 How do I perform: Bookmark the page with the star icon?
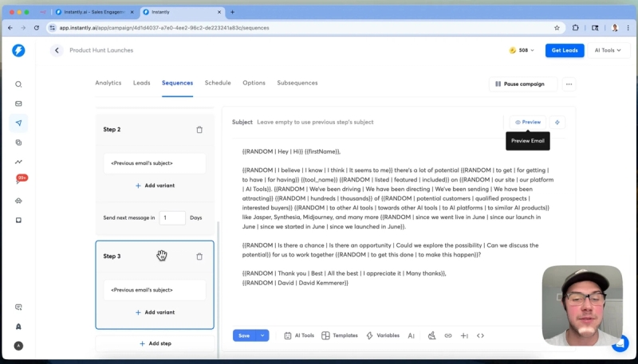tap(557, 28)
